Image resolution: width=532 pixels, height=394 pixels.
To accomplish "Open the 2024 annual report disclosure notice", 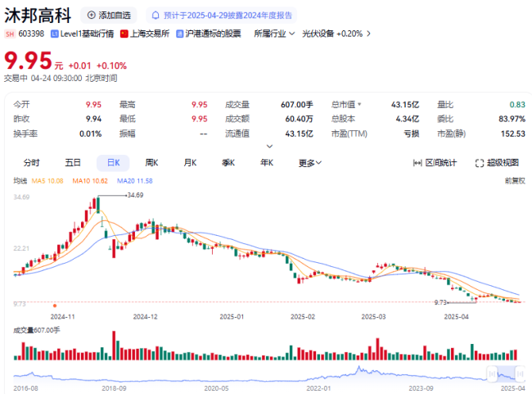I will click(227, 15).
